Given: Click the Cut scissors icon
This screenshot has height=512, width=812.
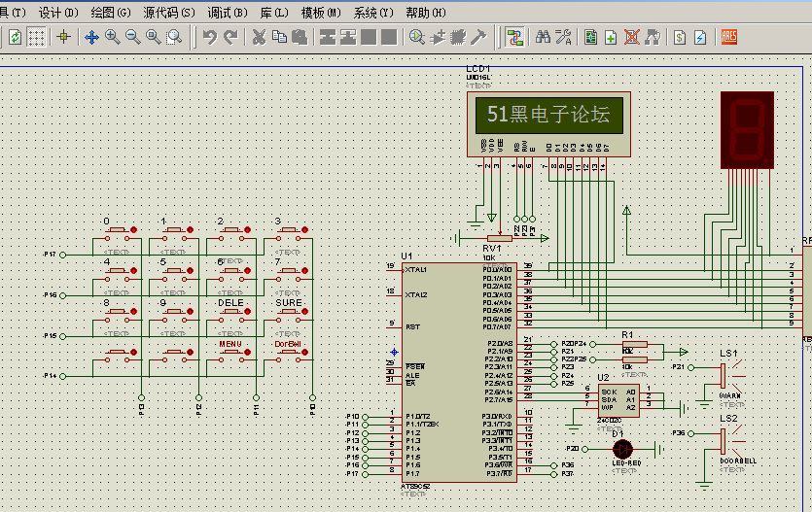Looking at the screenshot, I should tap(259, 38).
